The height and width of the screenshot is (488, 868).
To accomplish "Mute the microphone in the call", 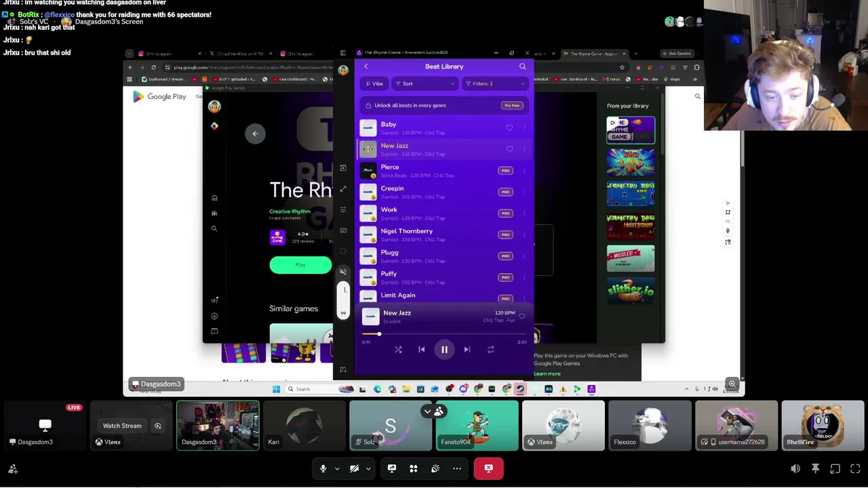I will [323, 468].
